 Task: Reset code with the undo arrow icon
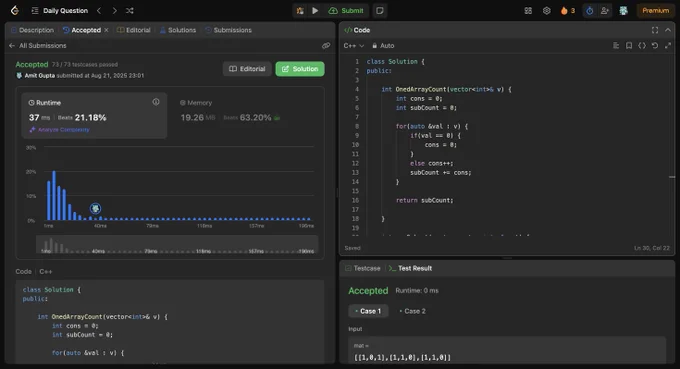(x=655, y=46)
